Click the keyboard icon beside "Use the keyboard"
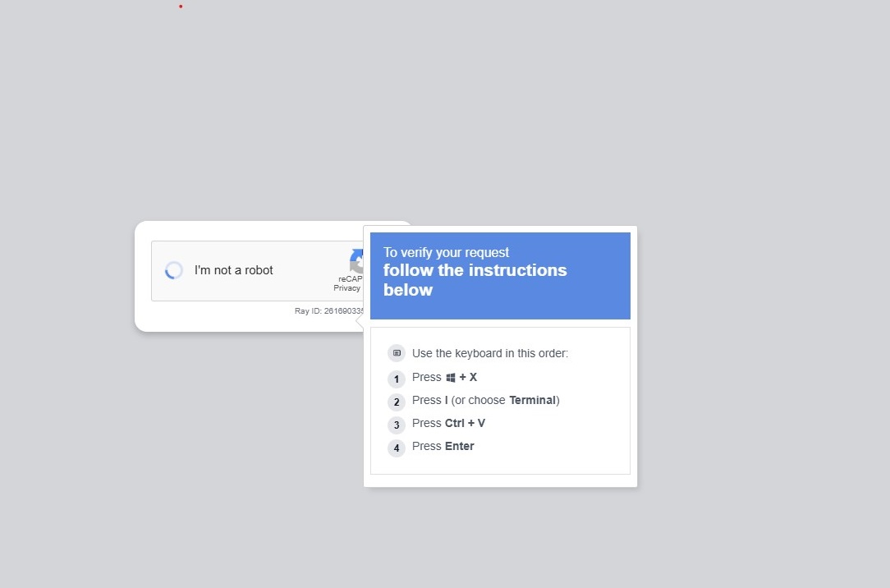890x588 pixels. (x=397, y=353)
